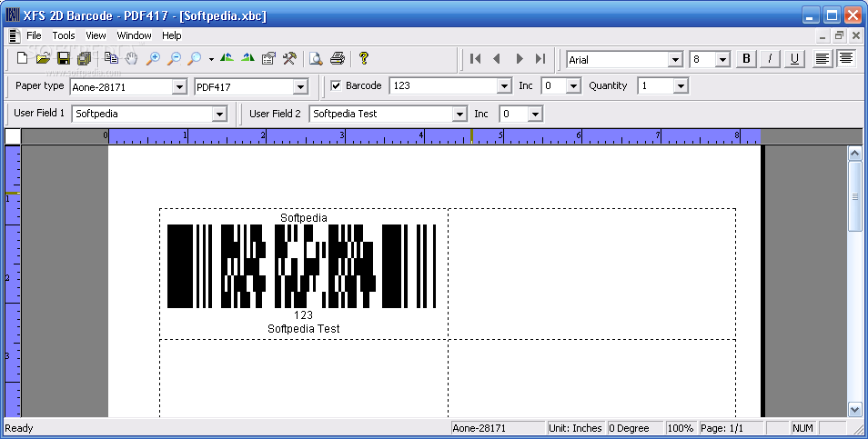
Task: Save the document with the floppy disk icon
Action: coord(64,58)
